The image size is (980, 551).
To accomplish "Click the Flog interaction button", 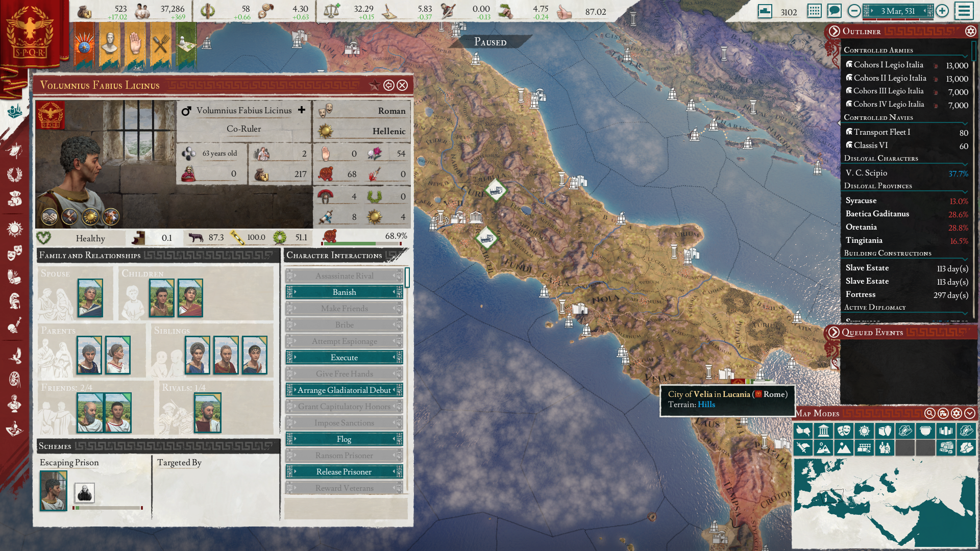I will point(344,439).
